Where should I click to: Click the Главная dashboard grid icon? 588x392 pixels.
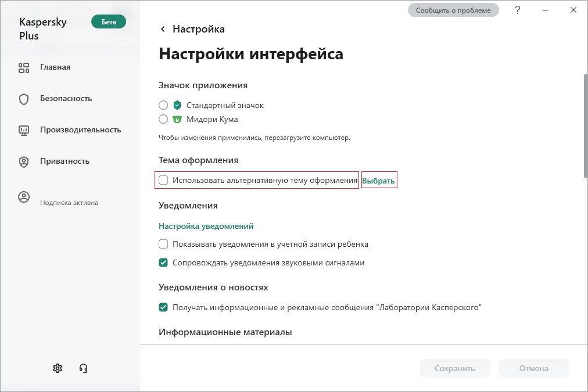(x=24, y=68)
